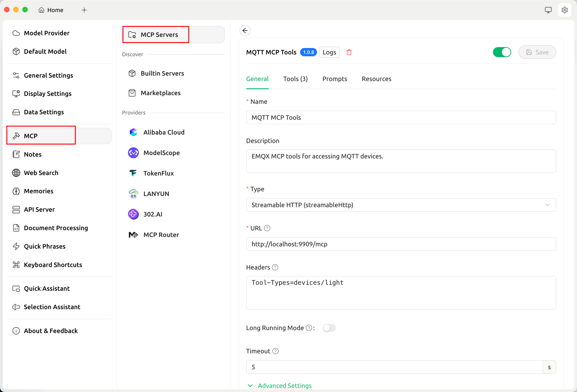Disable the MQTT MCP Tools server toggle

[502, 52]
